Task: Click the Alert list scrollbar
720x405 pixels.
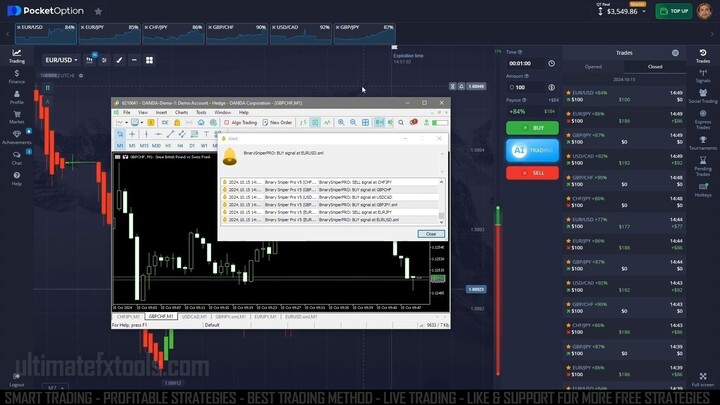Action: (441, 202)
